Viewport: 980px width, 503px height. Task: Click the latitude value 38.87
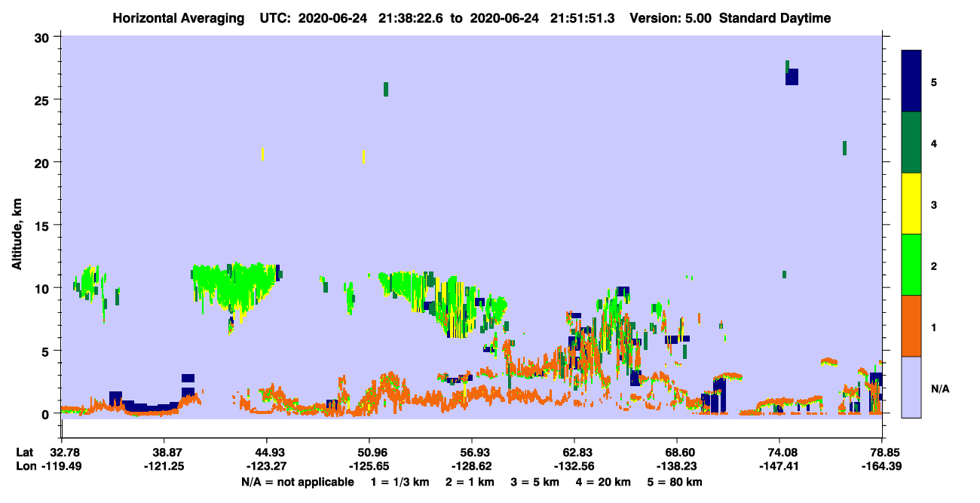[164, 452]
